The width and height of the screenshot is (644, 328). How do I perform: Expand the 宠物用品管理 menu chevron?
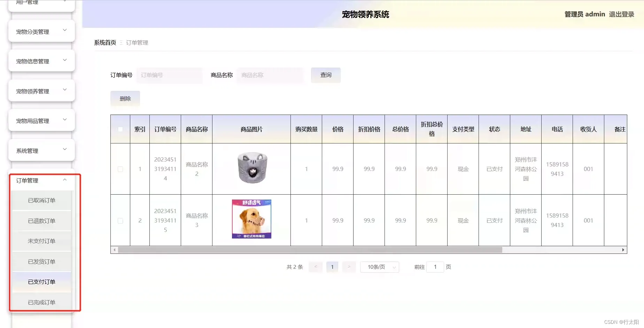65,120
